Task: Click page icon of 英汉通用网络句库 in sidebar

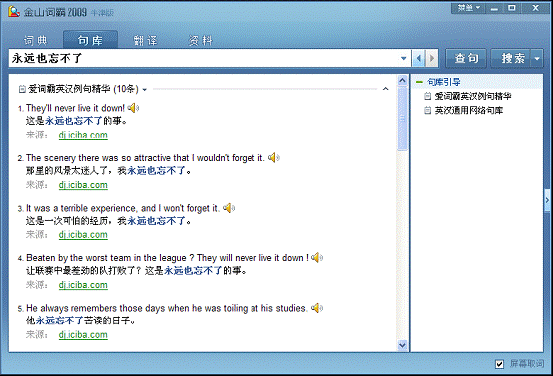Action: pyautogui.click(x=427, y=110)
